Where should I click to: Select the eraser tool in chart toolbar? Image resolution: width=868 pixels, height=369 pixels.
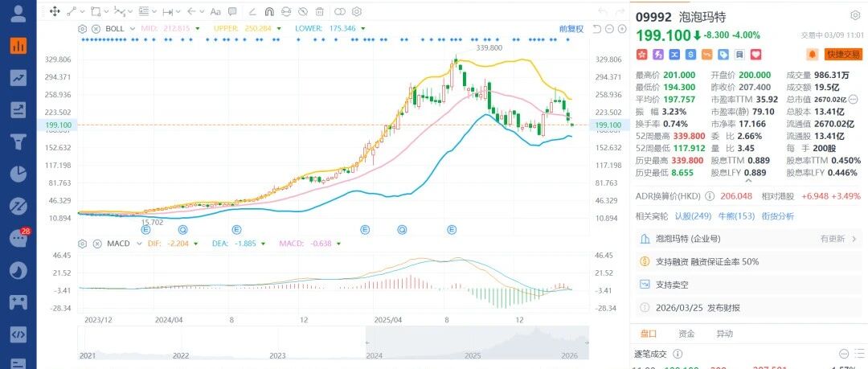click(252, 11)
